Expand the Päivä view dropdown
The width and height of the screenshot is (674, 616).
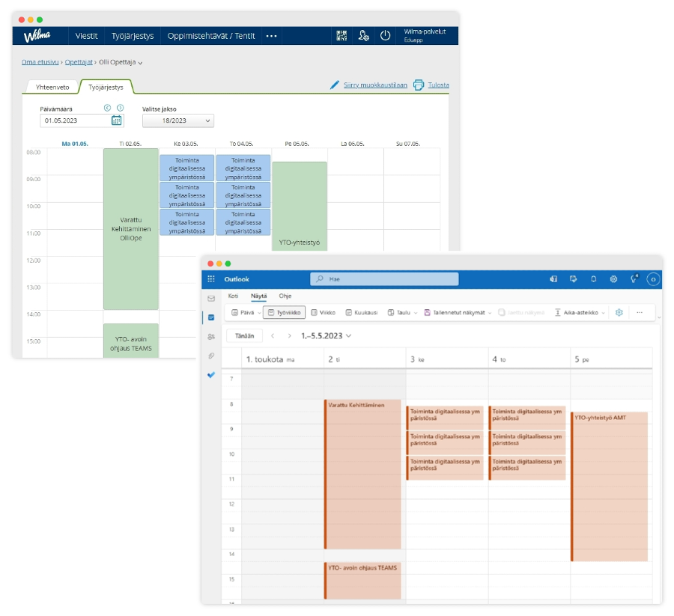tap(259, 313)
